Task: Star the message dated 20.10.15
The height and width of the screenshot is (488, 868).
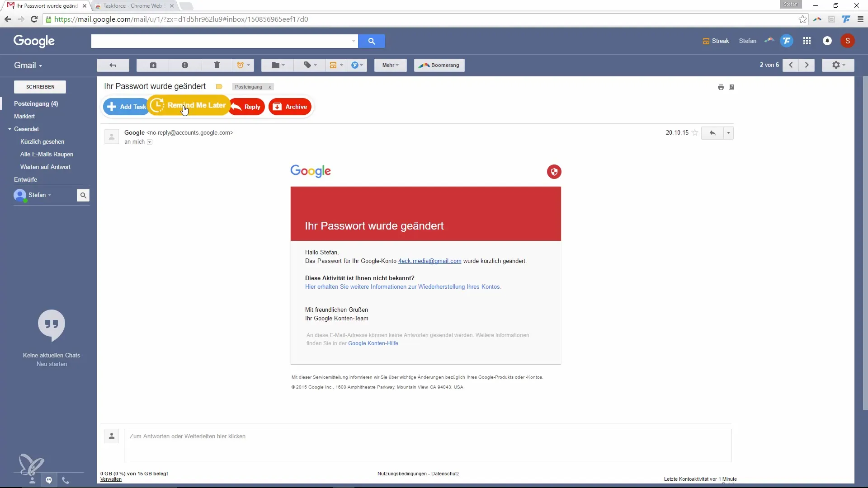Action: 695,132
